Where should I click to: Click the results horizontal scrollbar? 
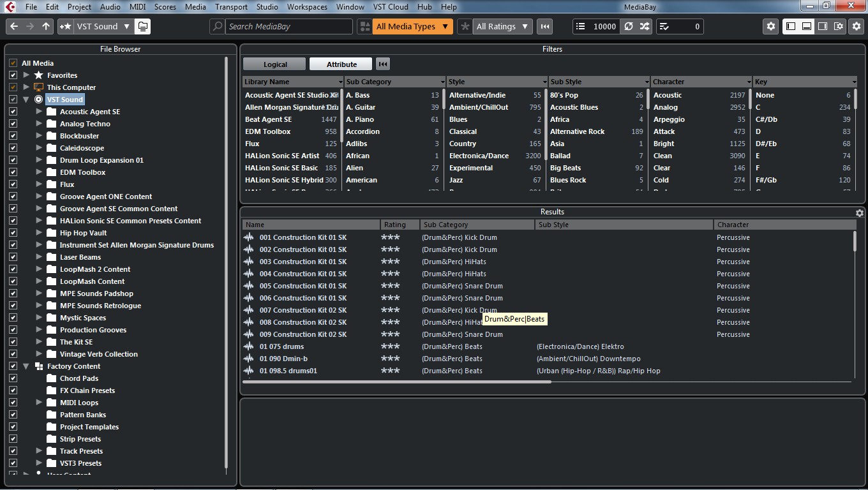tap(397, 382)
